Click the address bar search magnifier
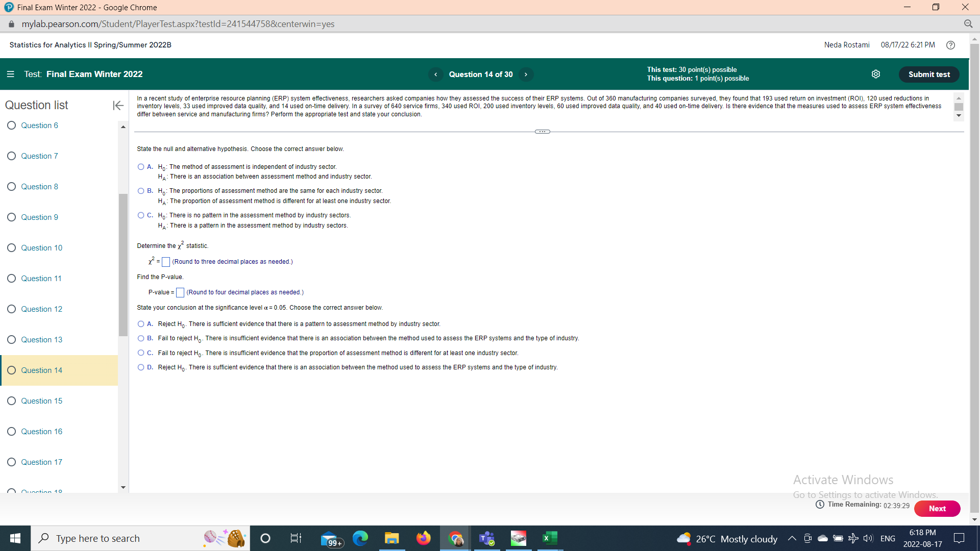 (969, 24)
